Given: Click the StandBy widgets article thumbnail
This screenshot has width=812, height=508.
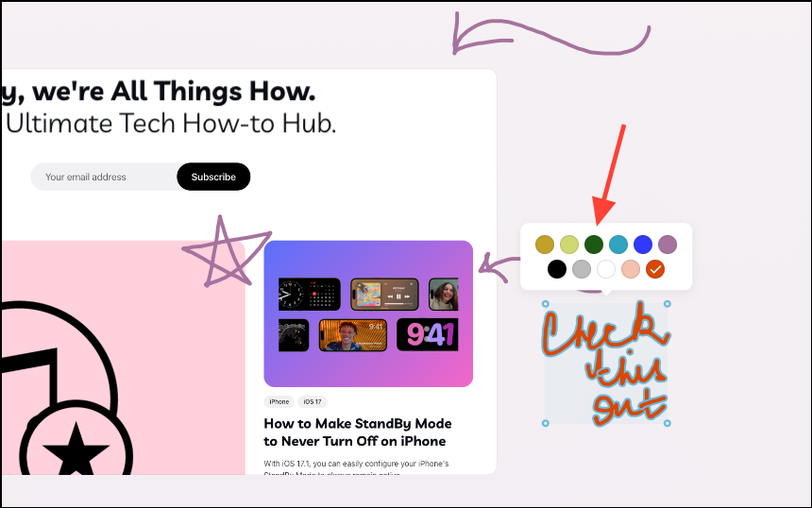Looking at the screenshot, I should (x=368, y=313).
